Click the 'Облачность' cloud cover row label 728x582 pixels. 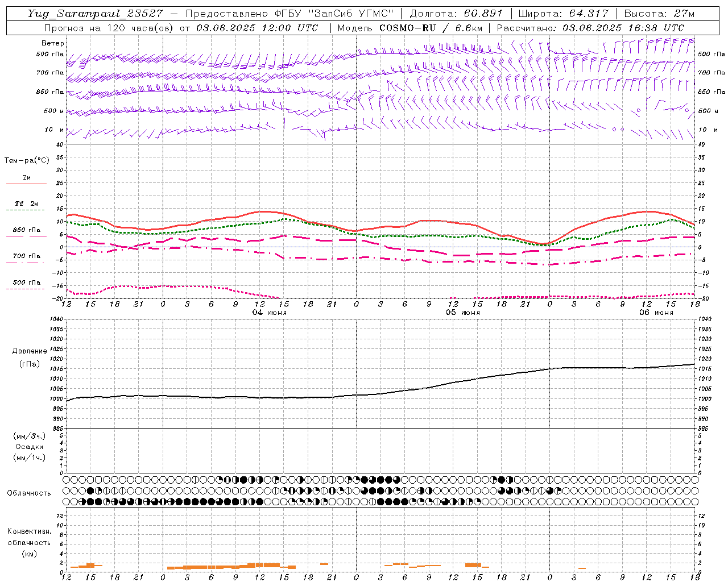29,493
